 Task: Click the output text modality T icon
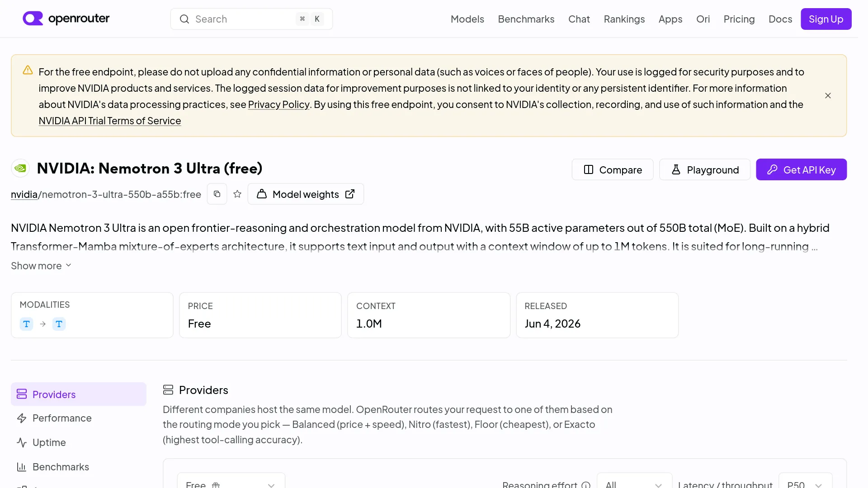(59, 324)
